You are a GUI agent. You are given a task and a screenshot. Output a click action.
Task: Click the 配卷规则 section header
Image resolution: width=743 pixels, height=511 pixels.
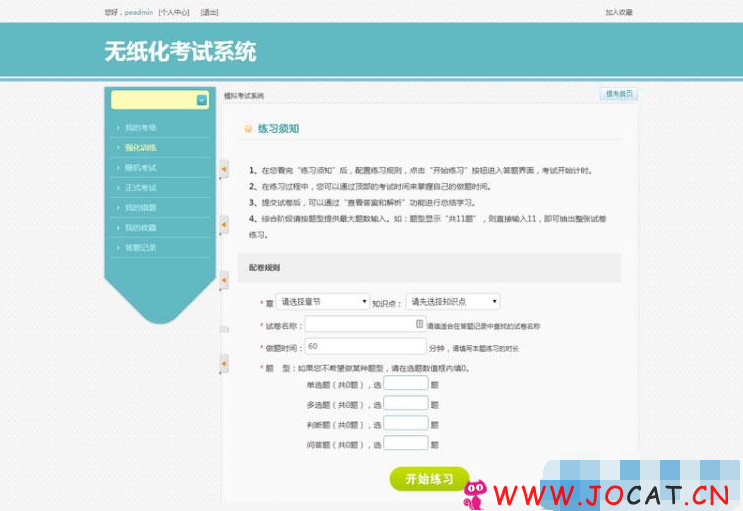(x=429, y=268)
